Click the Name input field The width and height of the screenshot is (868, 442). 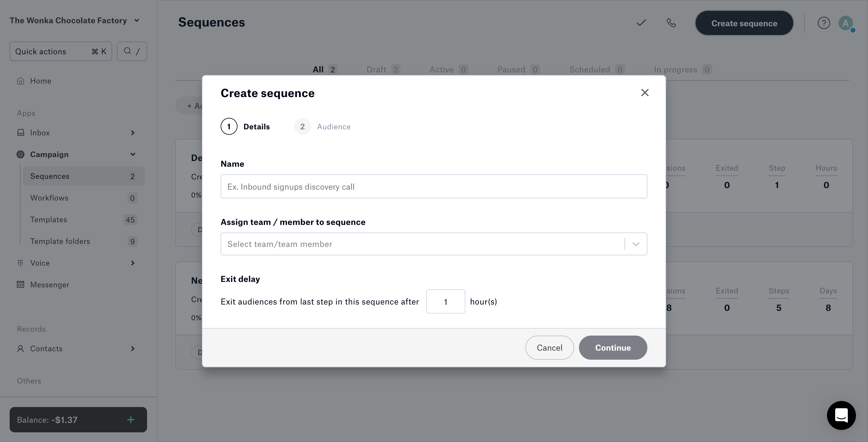click(434, 186)
